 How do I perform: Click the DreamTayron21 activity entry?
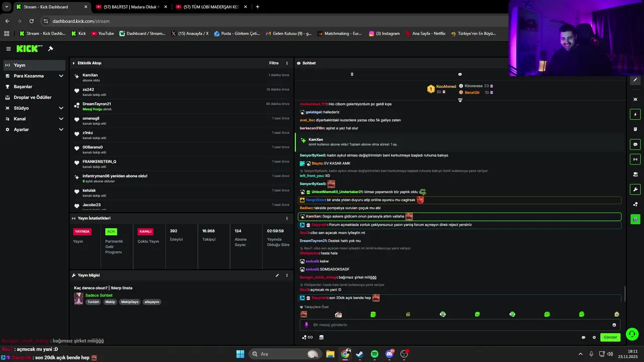(182, 106)
